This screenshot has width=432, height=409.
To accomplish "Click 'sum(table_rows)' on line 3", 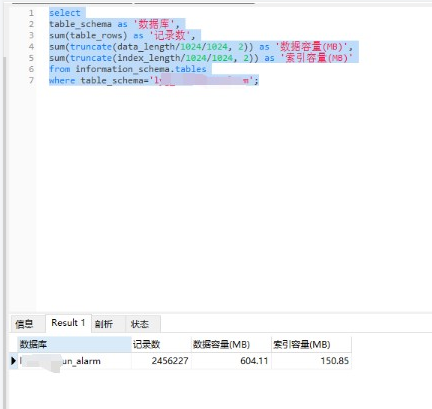I will click(88, 35).
